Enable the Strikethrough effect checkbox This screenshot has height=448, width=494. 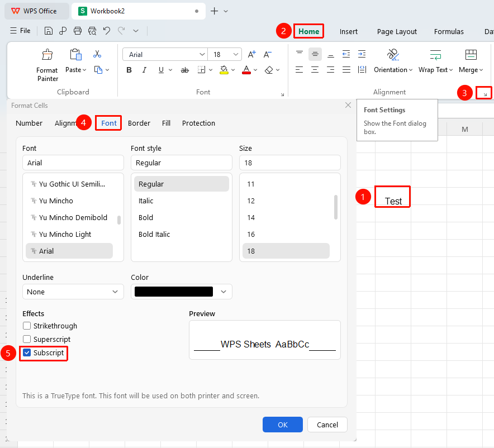point(27,326)
